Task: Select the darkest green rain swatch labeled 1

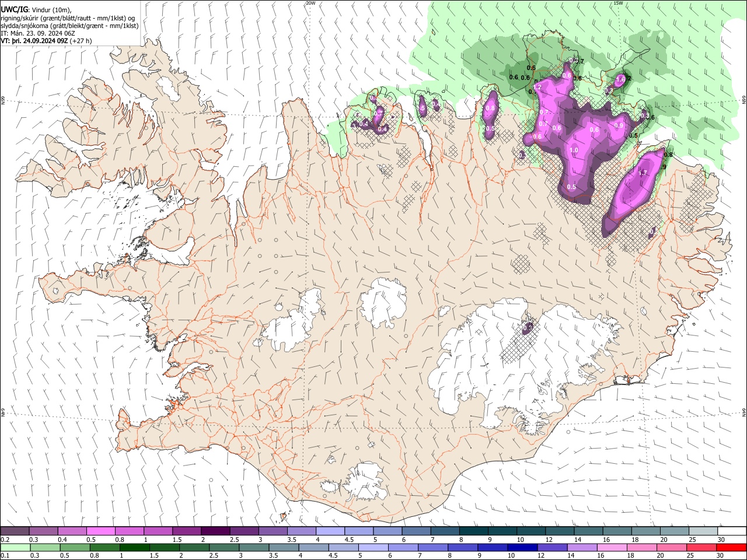Action: [x=135, y=547]
